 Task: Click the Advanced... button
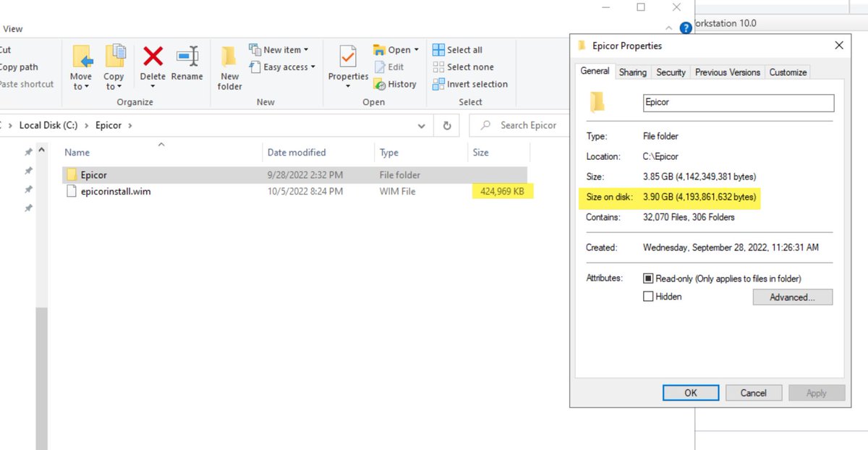pyautogui.click(x=793, y=297)
